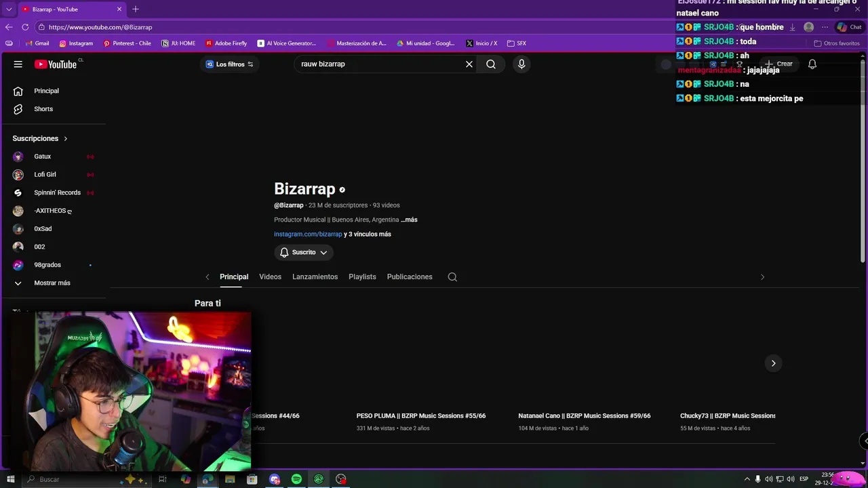Open instagram.com/bizarrap link
This screenshot has height=488, width=868.
pos(308,235)
